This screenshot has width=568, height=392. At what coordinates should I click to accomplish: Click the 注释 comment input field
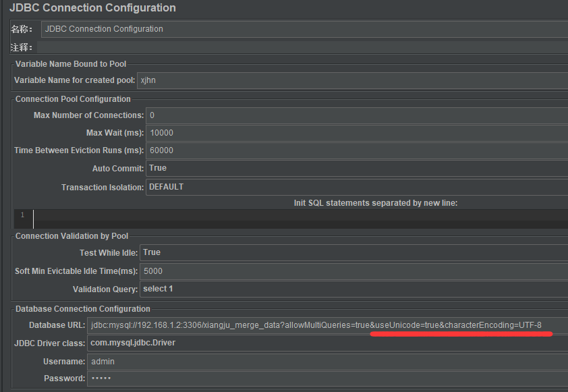tap(302, 47)
